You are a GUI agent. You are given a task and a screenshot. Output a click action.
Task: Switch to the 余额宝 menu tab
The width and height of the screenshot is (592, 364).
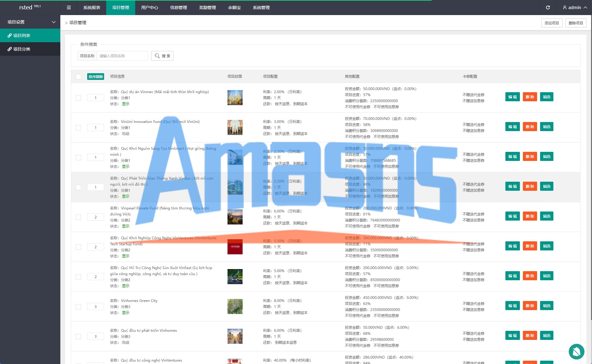[234, 8]
